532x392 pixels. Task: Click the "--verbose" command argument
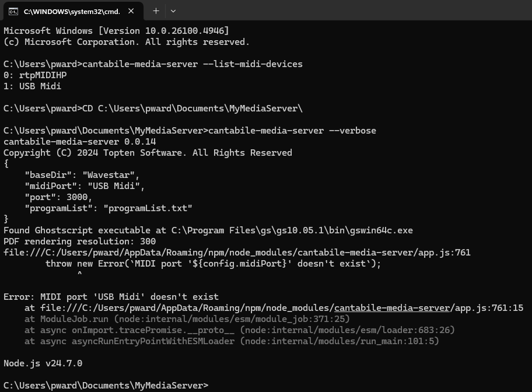pyautogui.click(x=353, y=131)
